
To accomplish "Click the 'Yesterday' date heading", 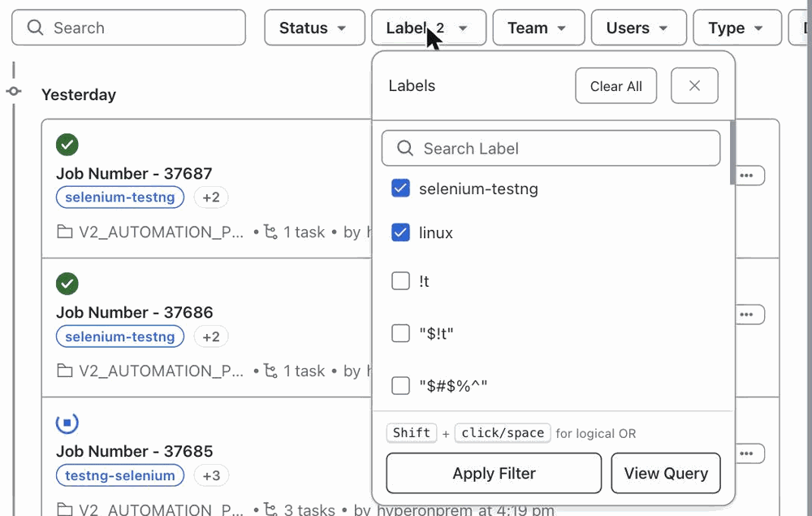I will 79,95.
